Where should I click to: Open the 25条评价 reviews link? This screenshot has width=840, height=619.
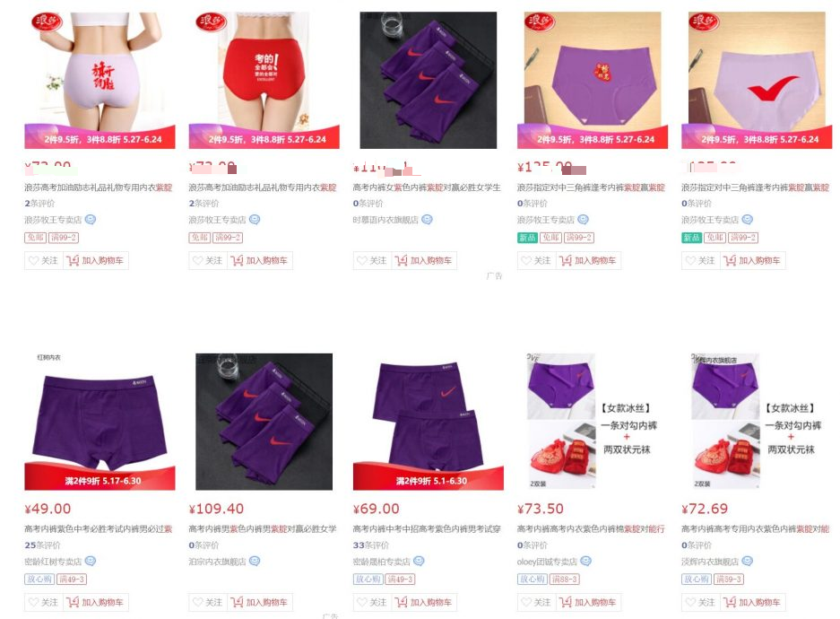click(x=42, y=545)
